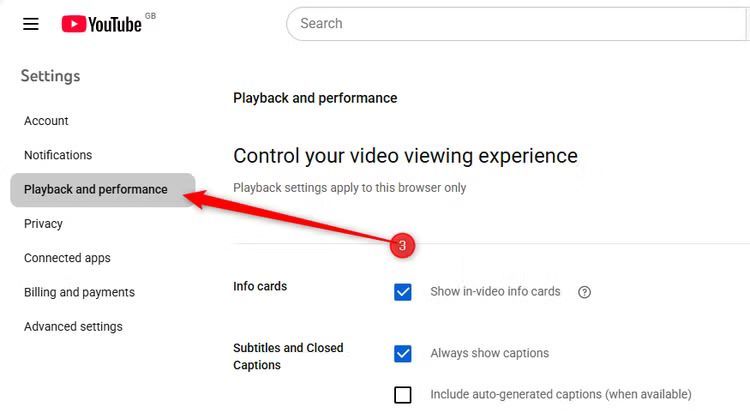The height and width of the screenshot is (418, 750).
Task: Go to Notifications settings
Action: (x=58, y=155)
